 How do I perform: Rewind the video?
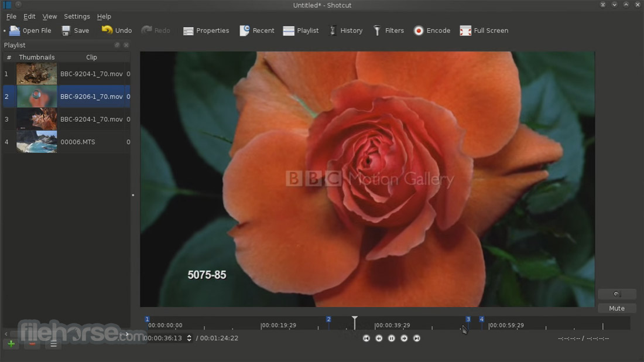click(379, 338)
